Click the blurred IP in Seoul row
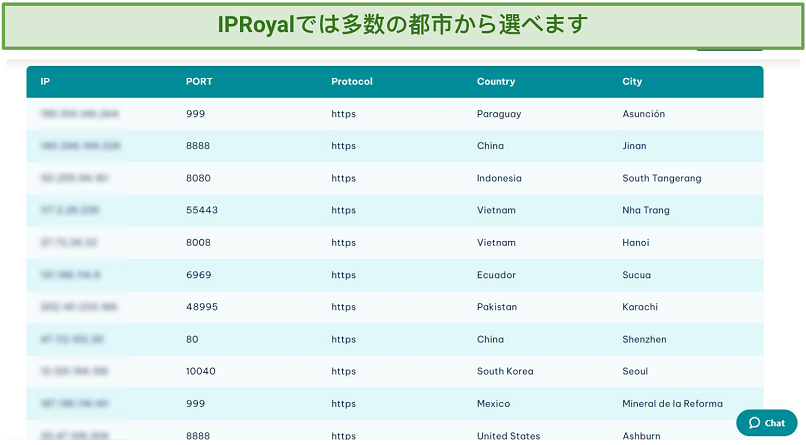806x445 pixels. tap(75, 370)
